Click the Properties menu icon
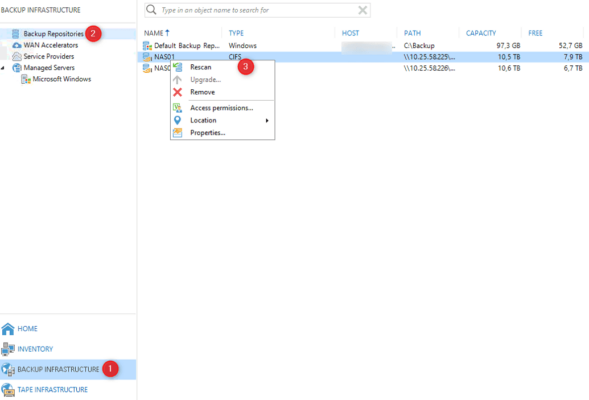589x400 pixels. pyautogui.click(x=177, y=133)
